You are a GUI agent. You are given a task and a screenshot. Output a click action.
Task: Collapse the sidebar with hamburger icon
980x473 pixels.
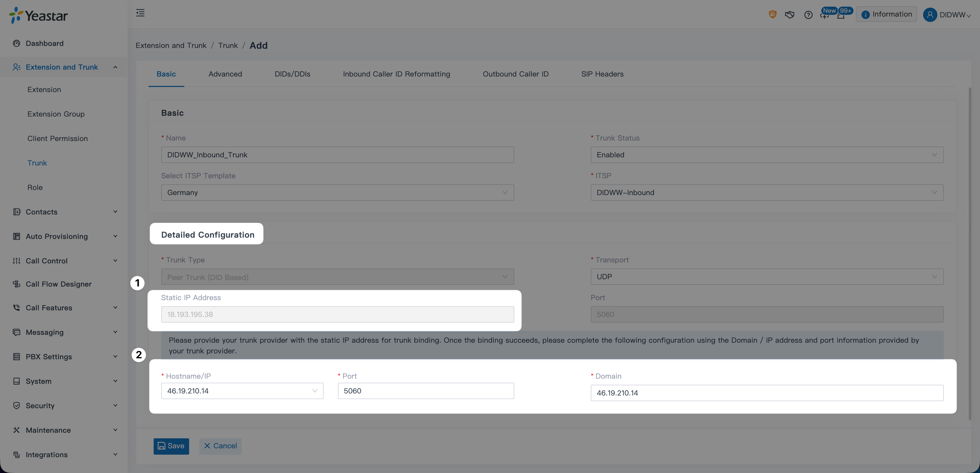click(x=140, y=13)
